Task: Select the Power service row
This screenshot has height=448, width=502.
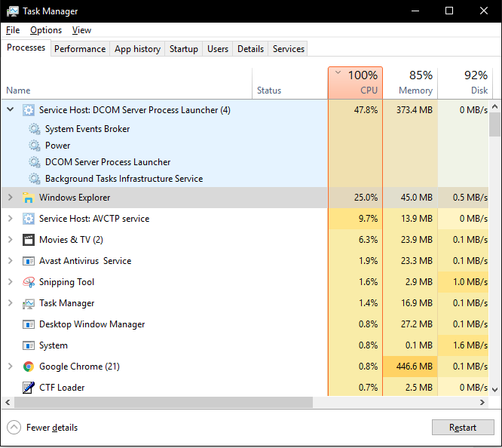Action: pos(57,146)
